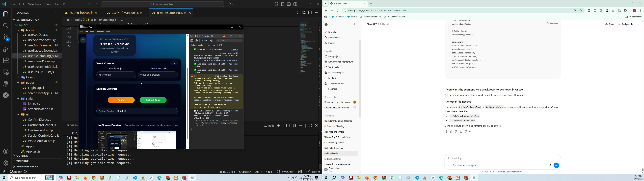This screenshot has width=644, height=181.
Task: Clear the DevTools console
Action: pos(197,41)
